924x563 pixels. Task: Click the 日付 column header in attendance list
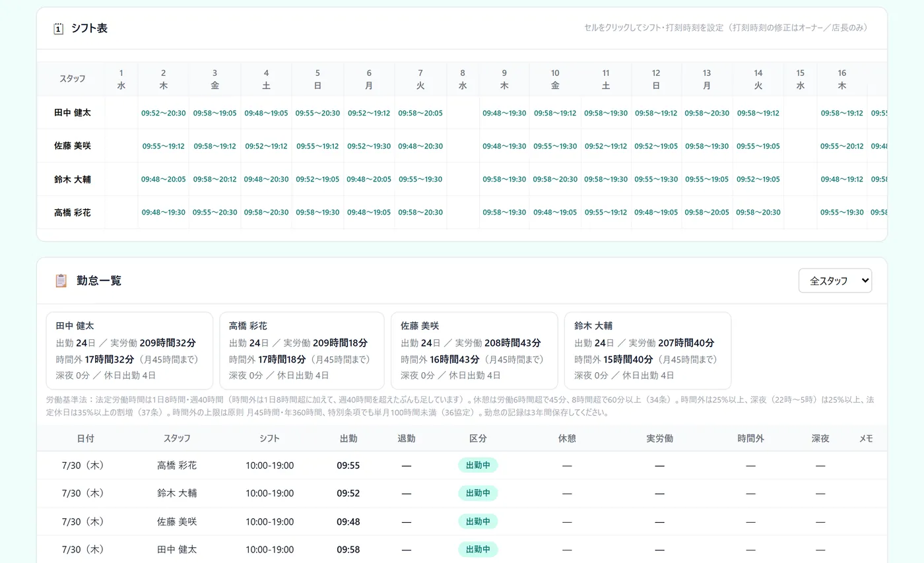(x=85, y=438)
